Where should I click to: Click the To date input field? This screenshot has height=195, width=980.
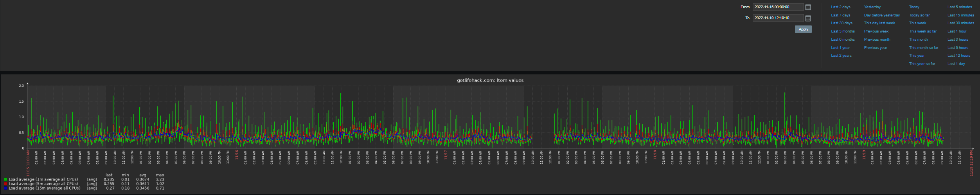778,18
